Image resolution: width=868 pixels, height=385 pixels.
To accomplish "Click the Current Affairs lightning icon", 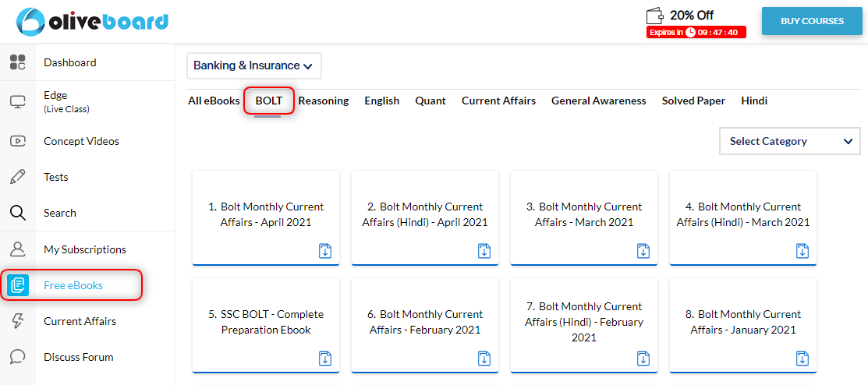I will tap(18, 321).
